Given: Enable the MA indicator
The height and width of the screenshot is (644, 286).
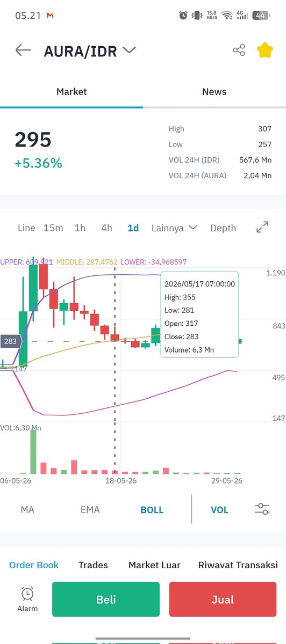Looking at the screenshot, I should click(x=27, y=509).
